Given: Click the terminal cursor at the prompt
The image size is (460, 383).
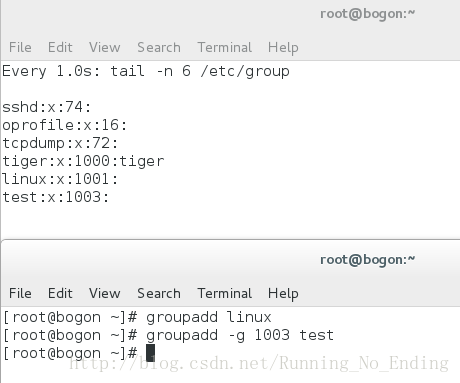Looking at the screenshot, I should coord(150,353).
